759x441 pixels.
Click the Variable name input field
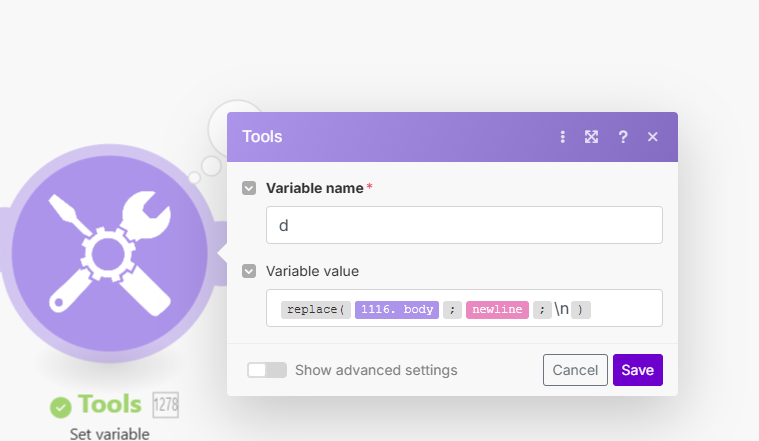[x=464, y=225]
